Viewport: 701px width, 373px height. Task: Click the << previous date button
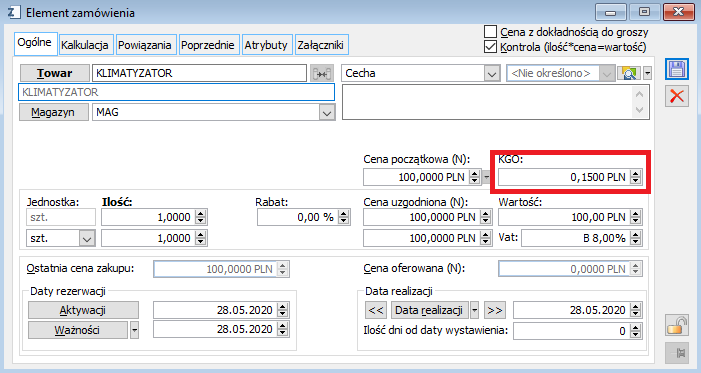click(376, 310)
